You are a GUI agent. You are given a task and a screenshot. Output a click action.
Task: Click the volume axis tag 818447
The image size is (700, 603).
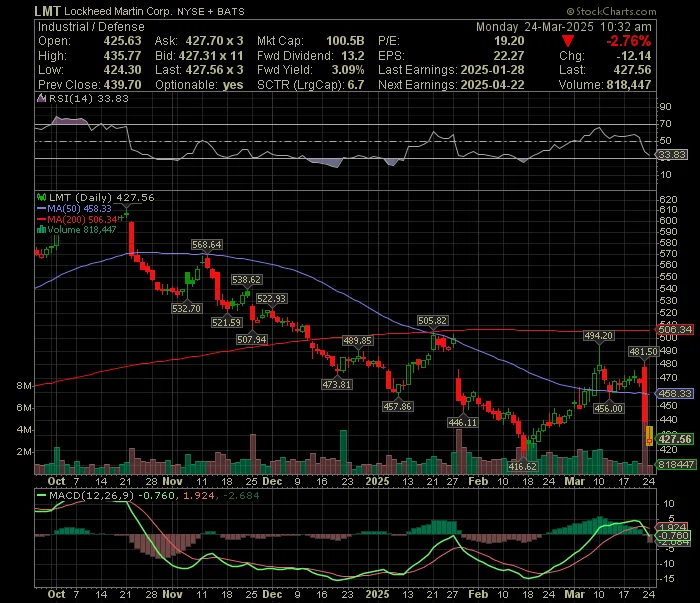(x=675, y=464)
